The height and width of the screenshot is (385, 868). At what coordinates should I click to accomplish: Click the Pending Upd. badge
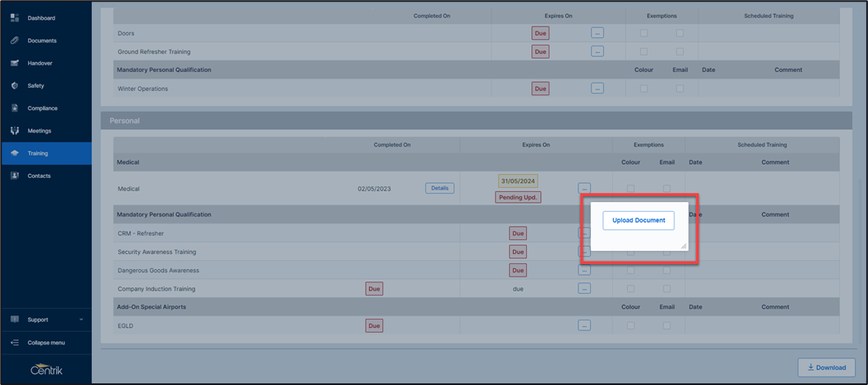(x=518, y=197)
